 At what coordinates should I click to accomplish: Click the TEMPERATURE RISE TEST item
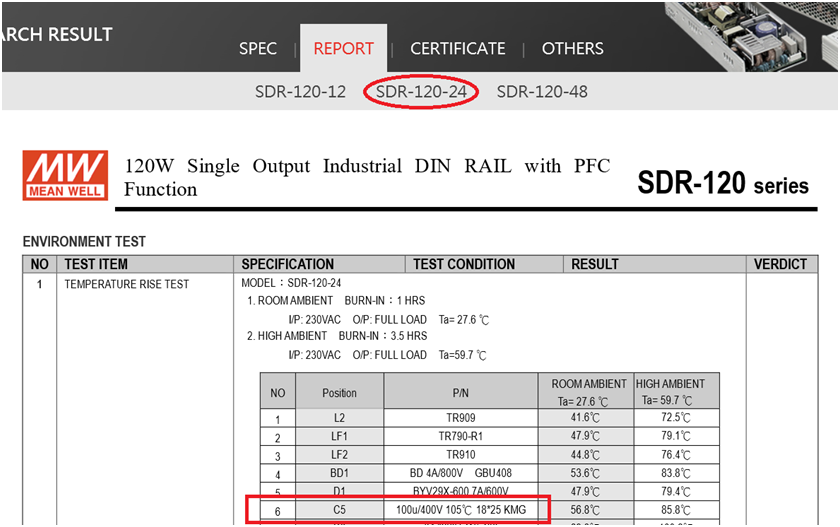126,284
